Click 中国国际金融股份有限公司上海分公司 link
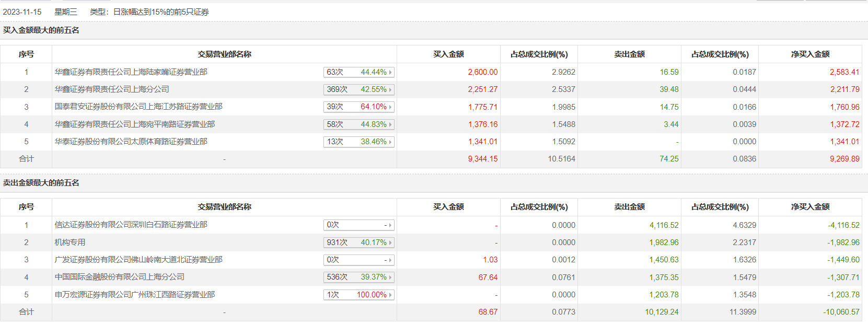 (120, 277)
